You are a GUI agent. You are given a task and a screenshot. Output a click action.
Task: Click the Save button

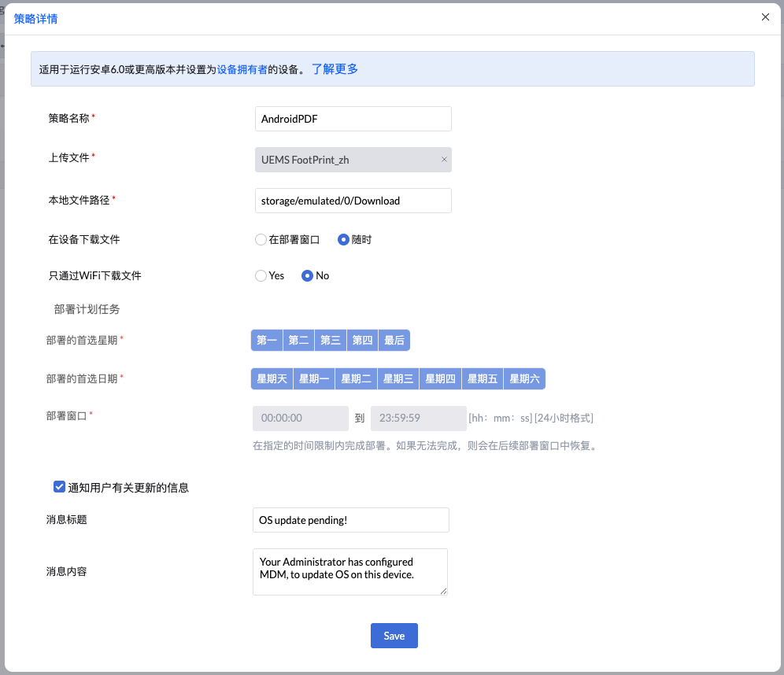click(394, 636)
